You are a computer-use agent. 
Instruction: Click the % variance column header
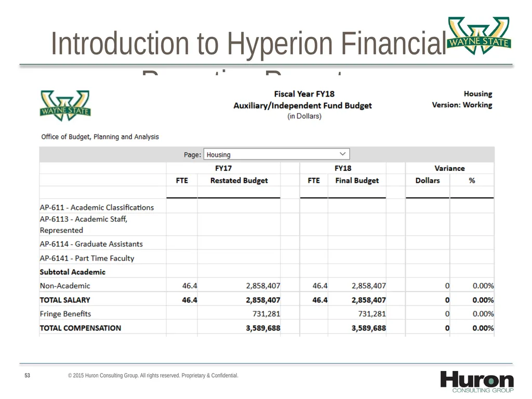tap(472, 180)
